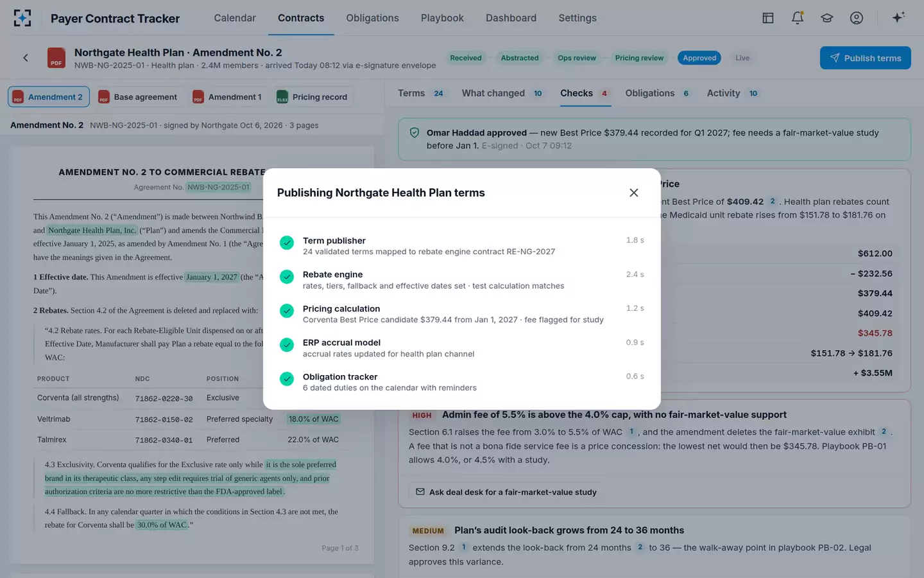
Task: Click the Payer Contract Tracker logo icon
Action: tap(22, 18)
